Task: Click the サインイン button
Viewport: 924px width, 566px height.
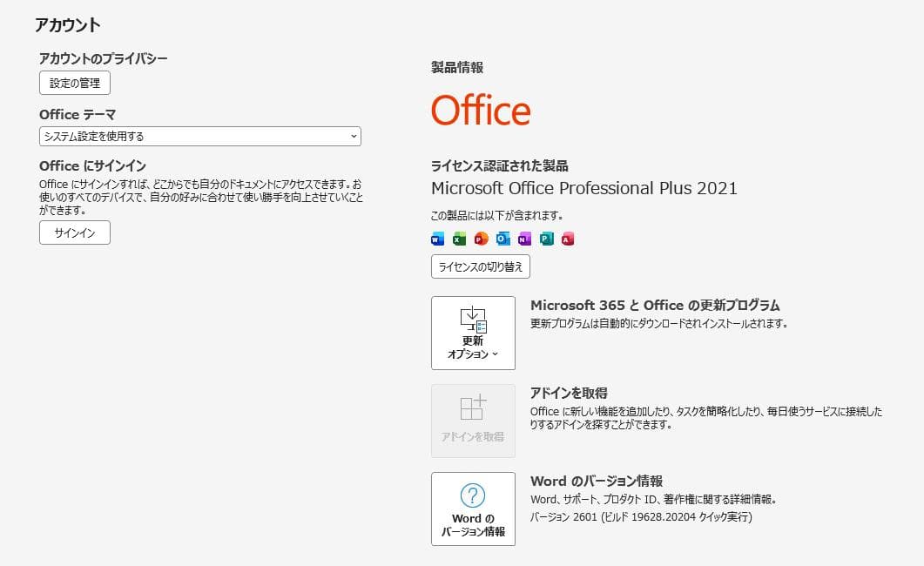Action: pos(74,232)
